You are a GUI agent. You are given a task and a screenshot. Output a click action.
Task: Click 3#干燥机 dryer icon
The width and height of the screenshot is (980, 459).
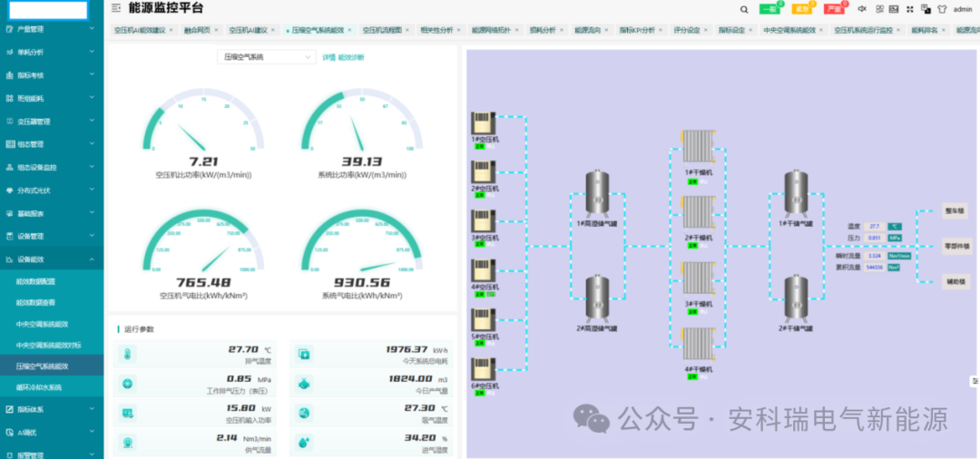pos(698,279)
